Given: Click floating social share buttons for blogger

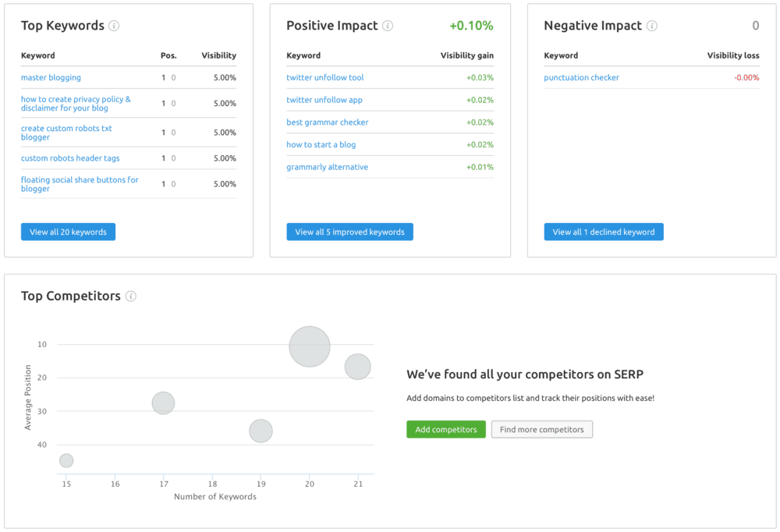Looking at the screenshot, I should (80, 184).
